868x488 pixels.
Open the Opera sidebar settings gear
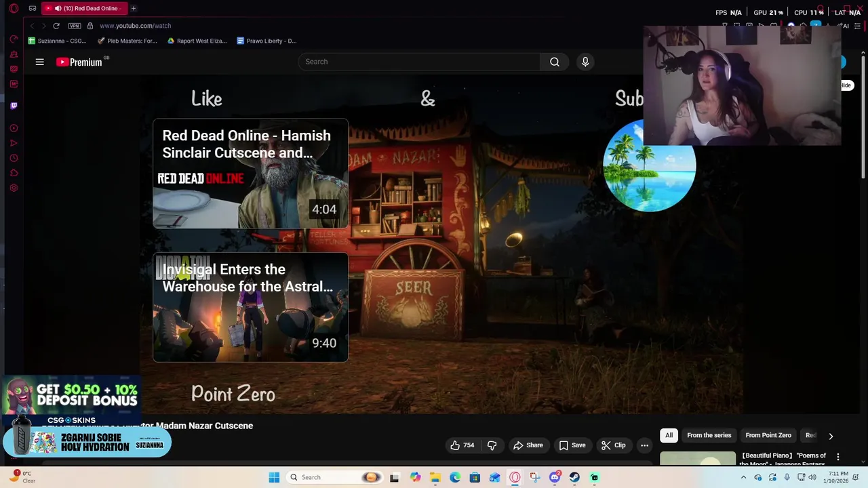(x=14, y=188)
